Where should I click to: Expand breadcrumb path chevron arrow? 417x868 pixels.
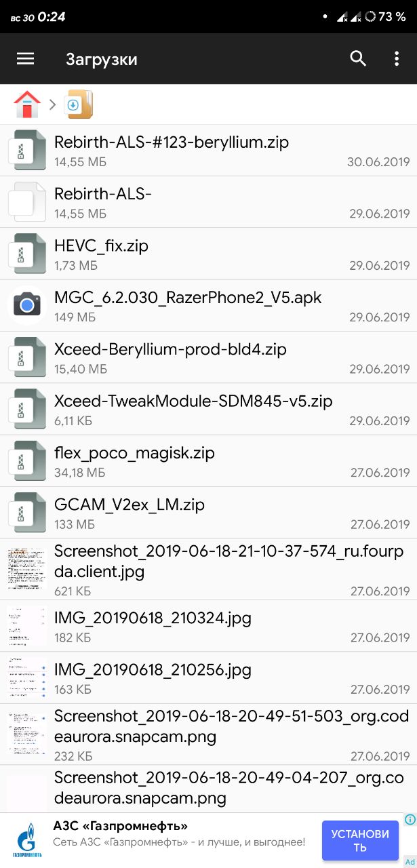[x=52, y=105]
